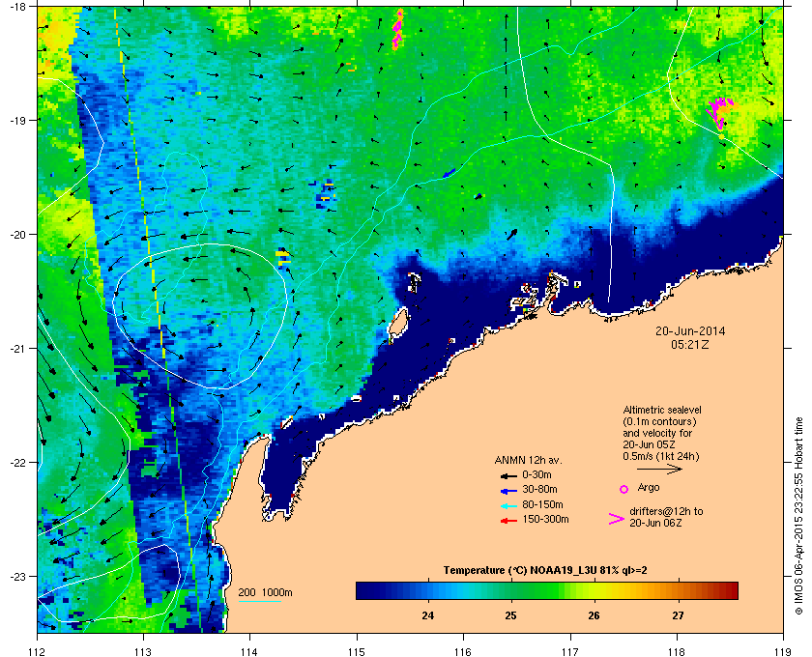This screenshot has width=812, height=657.
Task: Click the magenta drifters chevron symbol
Action: [617, 519]
